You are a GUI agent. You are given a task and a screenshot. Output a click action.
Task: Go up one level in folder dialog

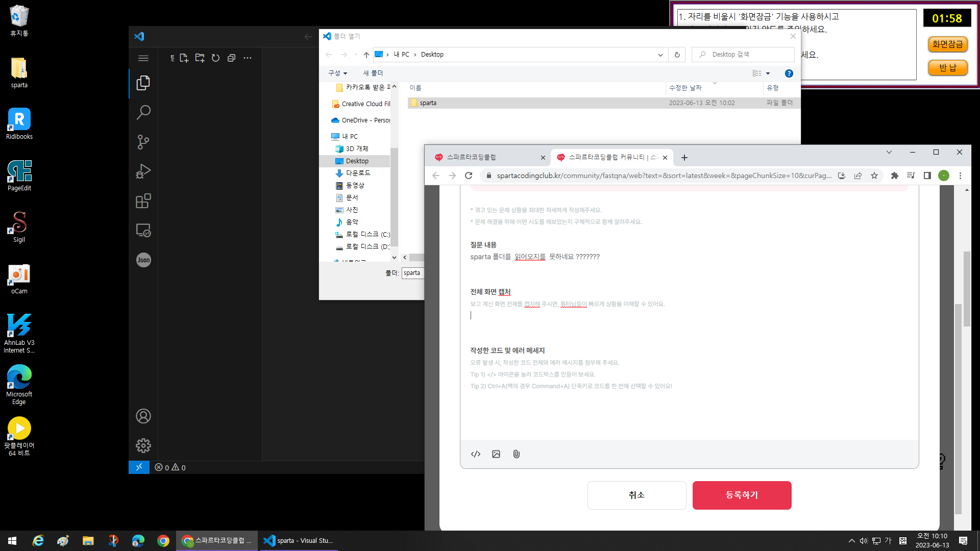(366, 55)
